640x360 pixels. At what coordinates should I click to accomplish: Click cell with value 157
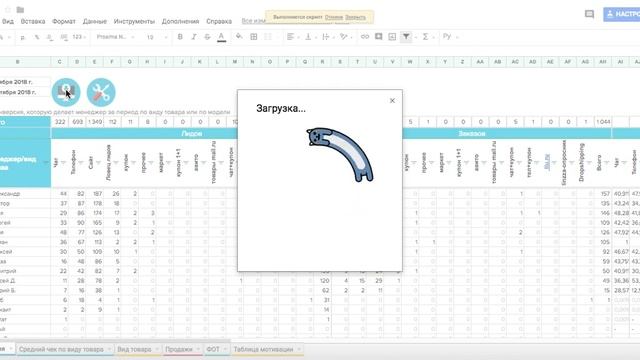coord(603,193)
